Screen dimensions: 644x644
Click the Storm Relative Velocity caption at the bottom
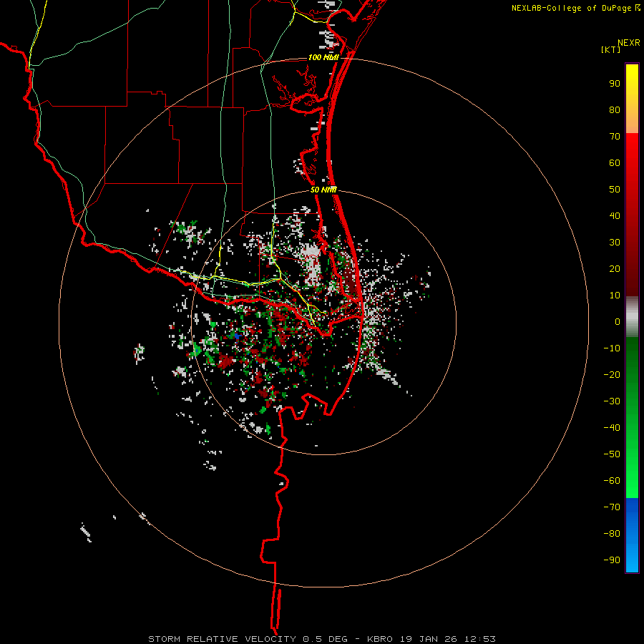[x=322, y=639]
